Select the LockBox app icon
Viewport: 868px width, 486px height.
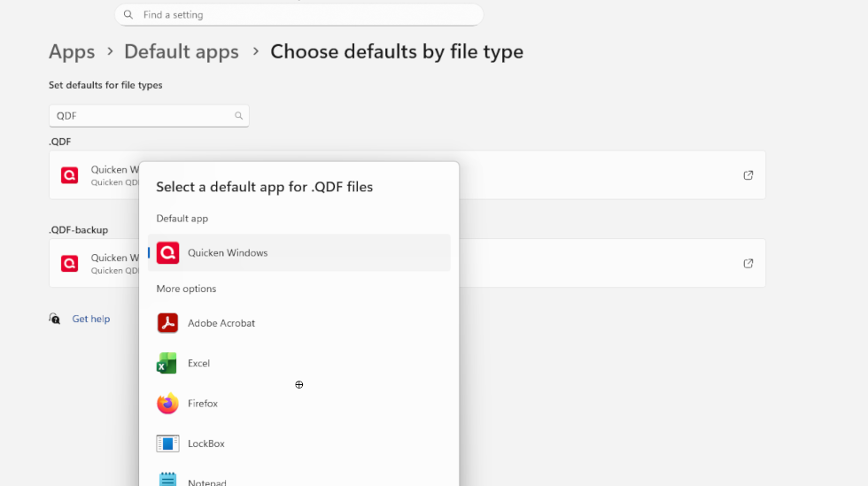point(167,444)
